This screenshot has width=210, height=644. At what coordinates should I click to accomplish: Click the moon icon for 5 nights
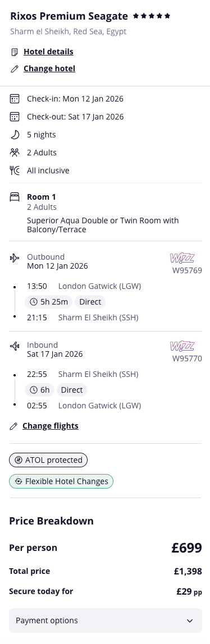pyautogui.click(x=15, y=135)
